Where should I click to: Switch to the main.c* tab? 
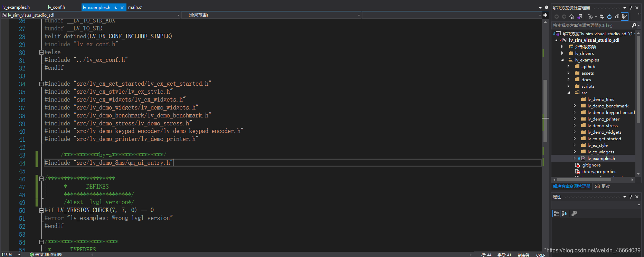135,7
